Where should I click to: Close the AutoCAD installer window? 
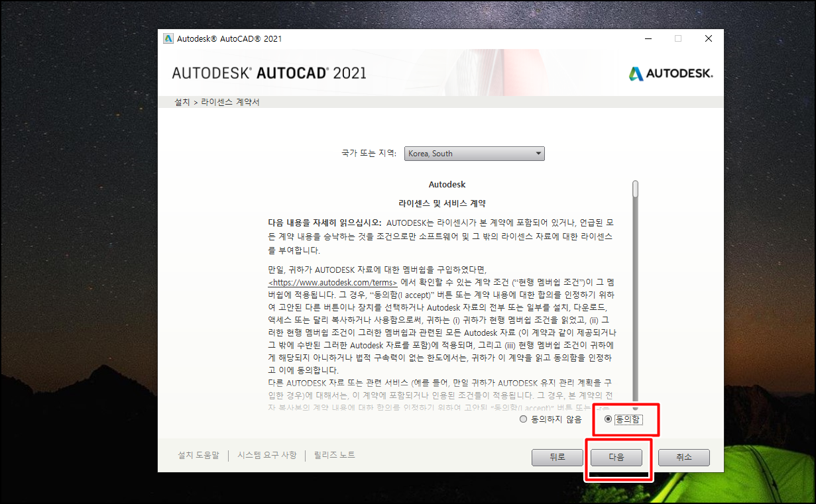pos(709,38)
